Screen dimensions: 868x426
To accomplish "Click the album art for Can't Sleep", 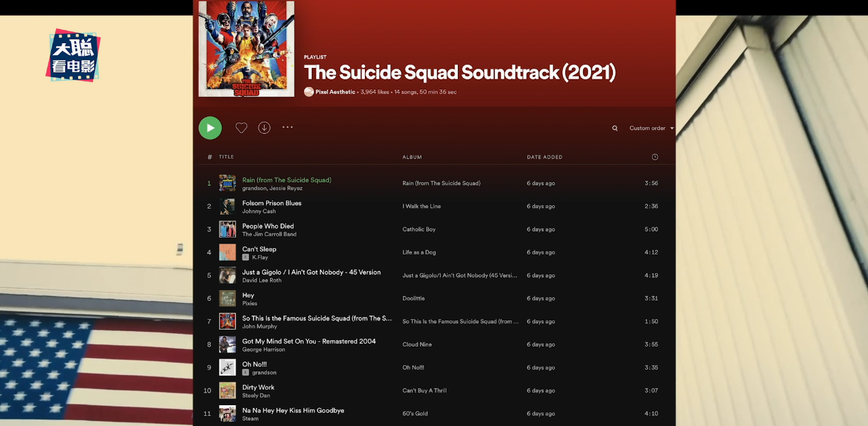I will 227,252.
